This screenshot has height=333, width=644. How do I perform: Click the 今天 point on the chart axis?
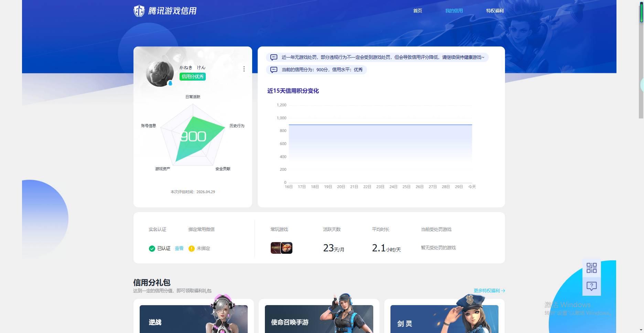(x=472, y=187)
